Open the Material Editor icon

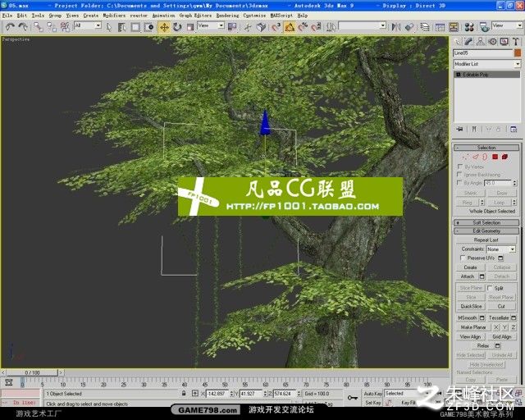point(469,27)
